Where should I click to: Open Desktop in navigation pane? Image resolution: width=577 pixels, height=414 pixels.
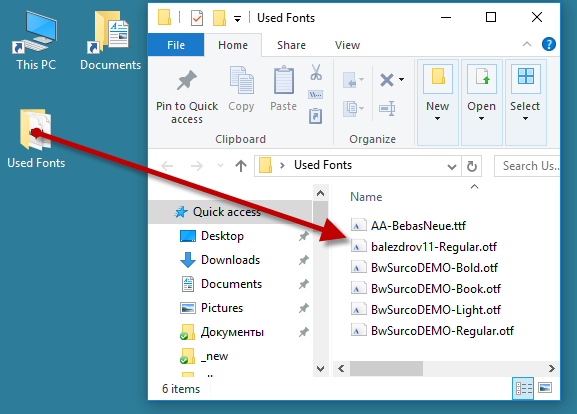pyautogui.click(x=222, y=236)
